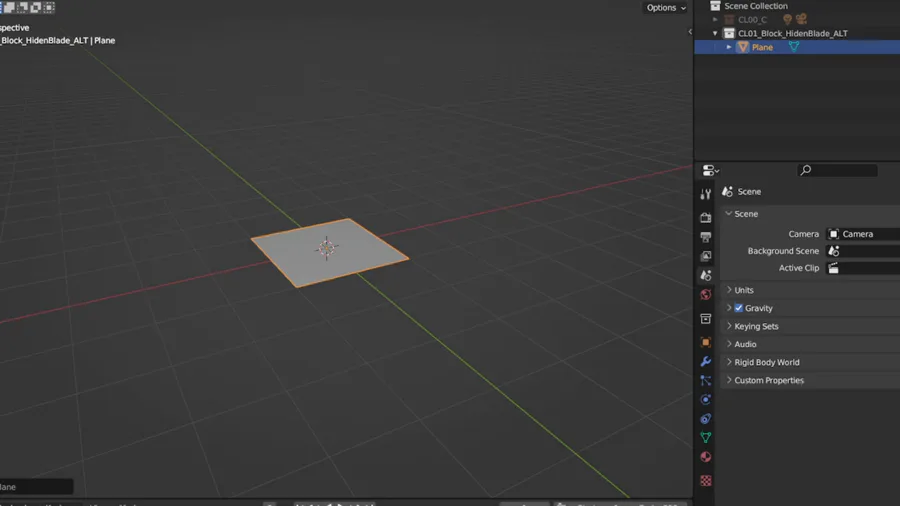
Task: Open the Particles properties tab
Action: (705, 380)
